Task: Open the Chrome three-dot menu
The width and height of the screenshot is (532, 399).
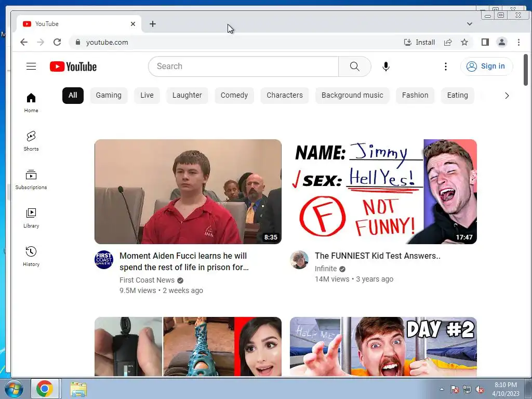Action: click(518, 42)
